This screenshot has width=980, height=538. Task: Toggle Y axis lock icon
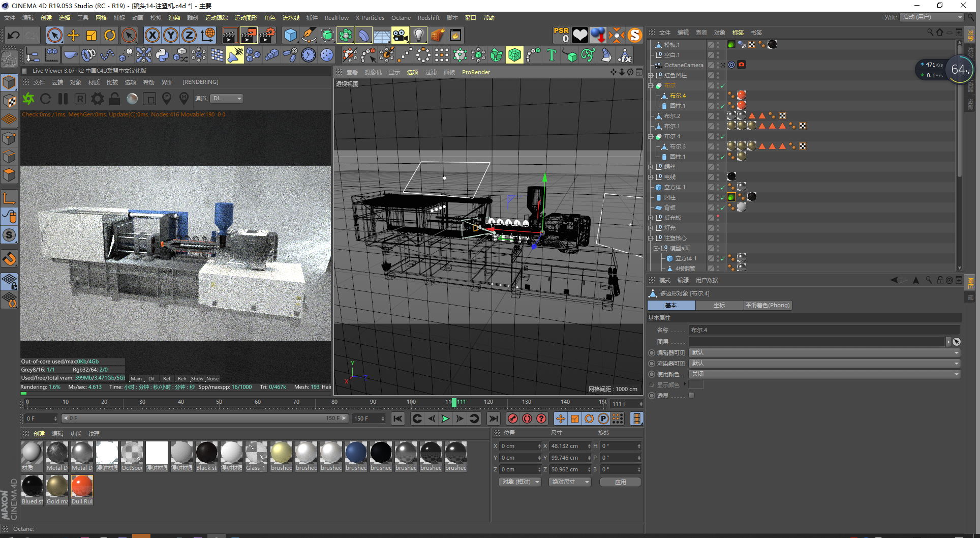click(171, 35)
